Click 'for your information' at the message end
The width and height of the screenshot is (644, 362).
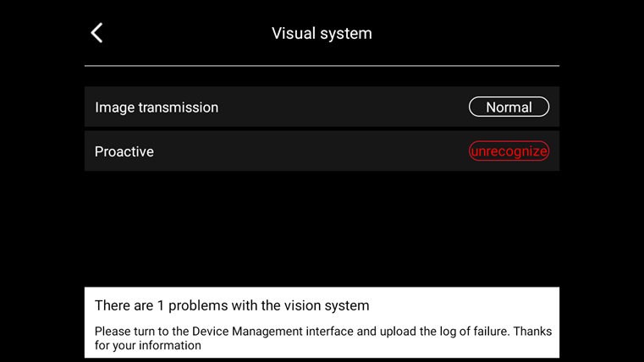pyautogui.click(x=148, y=346)
